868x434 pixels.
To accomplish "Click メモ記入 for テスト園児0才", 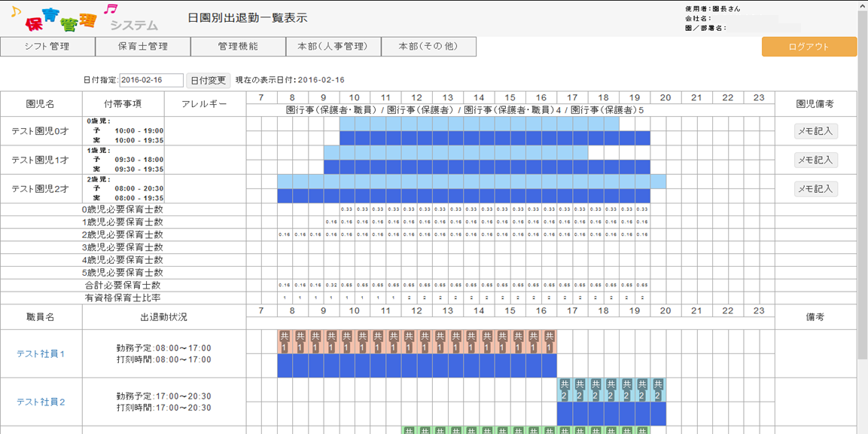I will pyautogui.click(x=816, y=131).
